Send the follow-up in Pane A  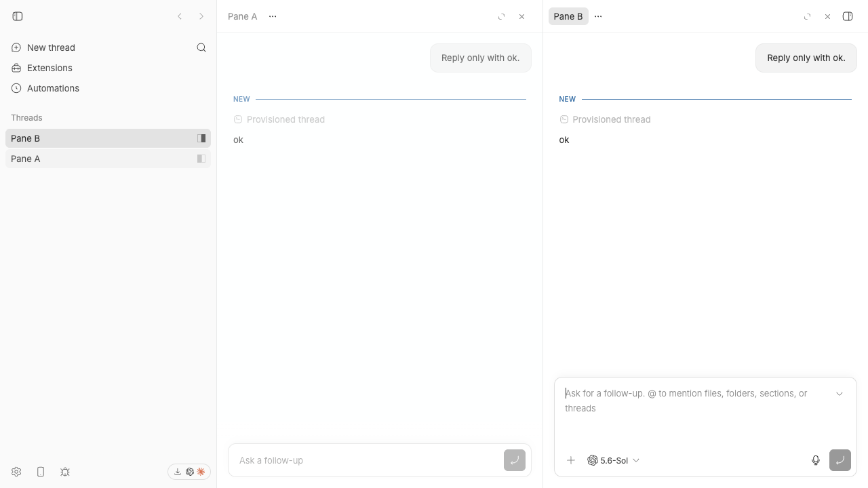[x=515, y=460]
